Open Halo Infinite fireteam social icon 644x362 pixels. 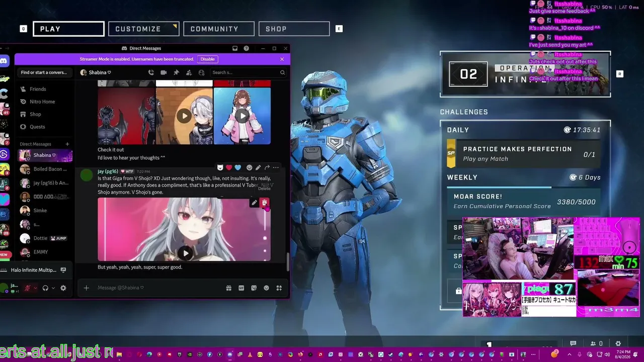597,343
